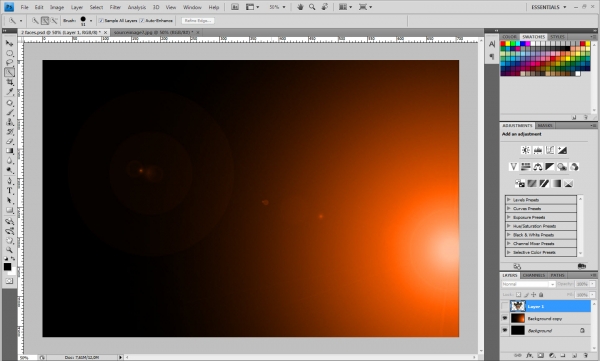Click the Refine Edge button

198,21
